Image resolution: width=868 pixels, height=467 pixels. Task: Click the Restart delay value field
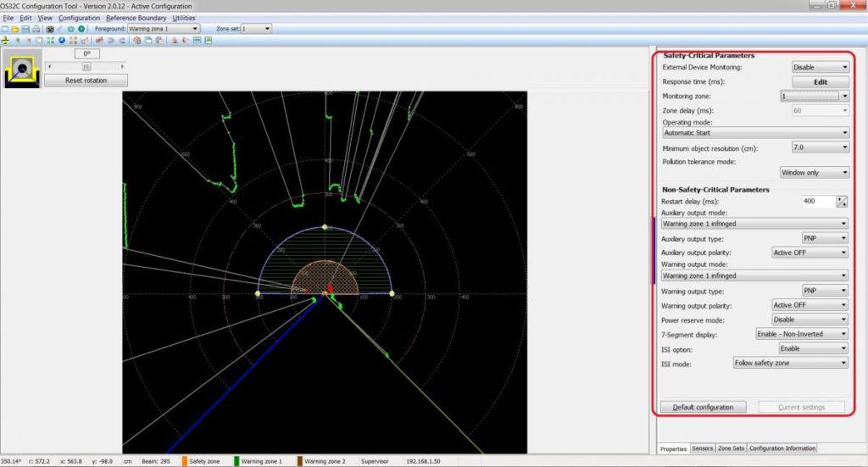tap(819, 202)
